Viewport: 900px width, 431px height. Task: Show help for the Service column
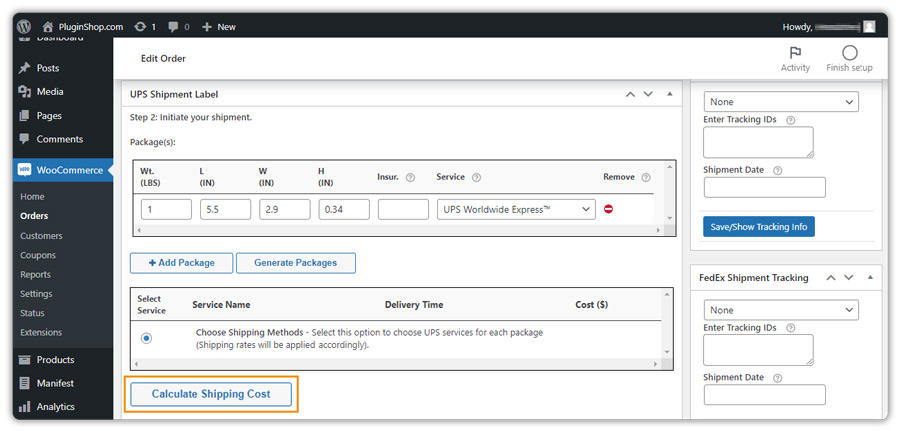(476, 177)
